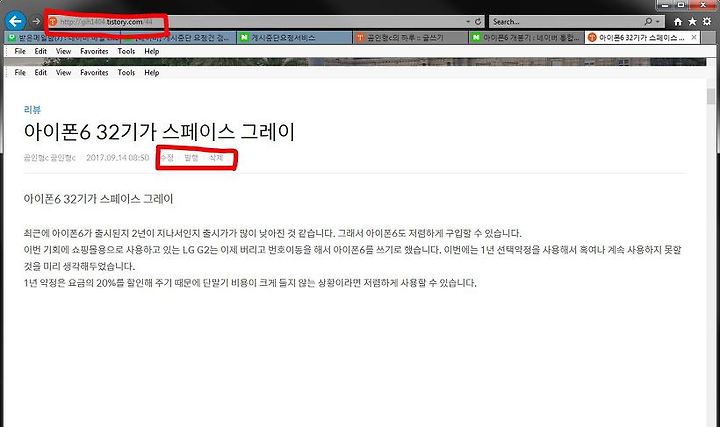
Task: Click the line starting 1년 약정은 요금의 20%
Action: (x=250, y=283)
